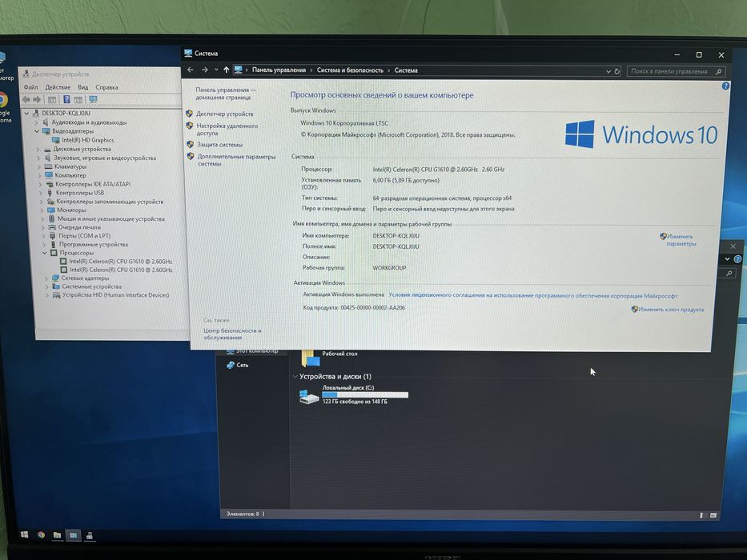Open Google Chrome desktop shortcut
The width and height of the screenshot is (747, 560).
click(4, 107)
